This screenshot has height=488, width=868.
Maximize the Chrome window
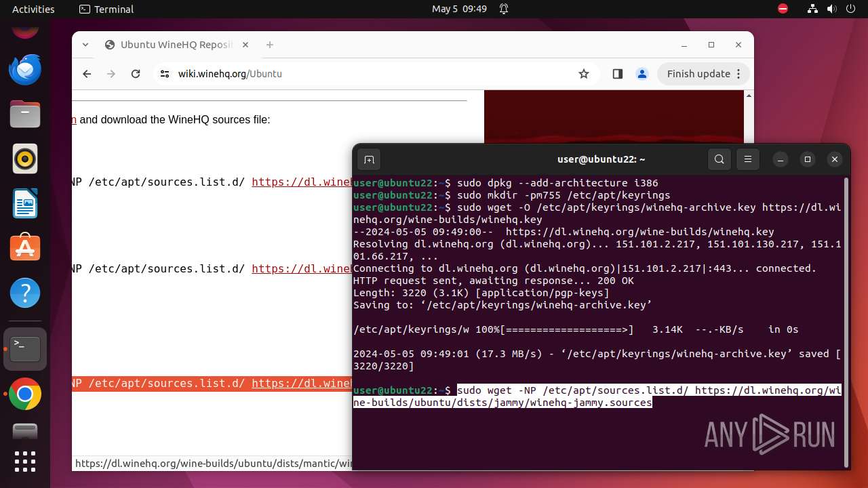[711, 45]
